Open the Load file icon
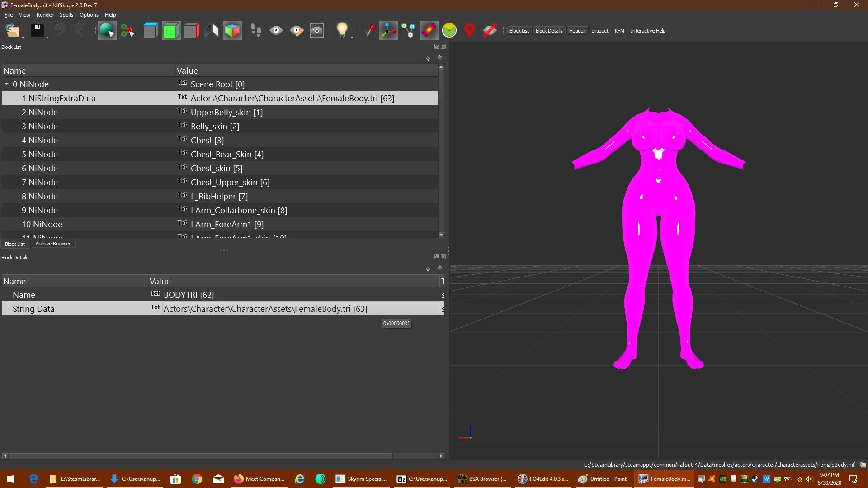The height and width of the screenshot is (488, 868). (x=12, y=31)
